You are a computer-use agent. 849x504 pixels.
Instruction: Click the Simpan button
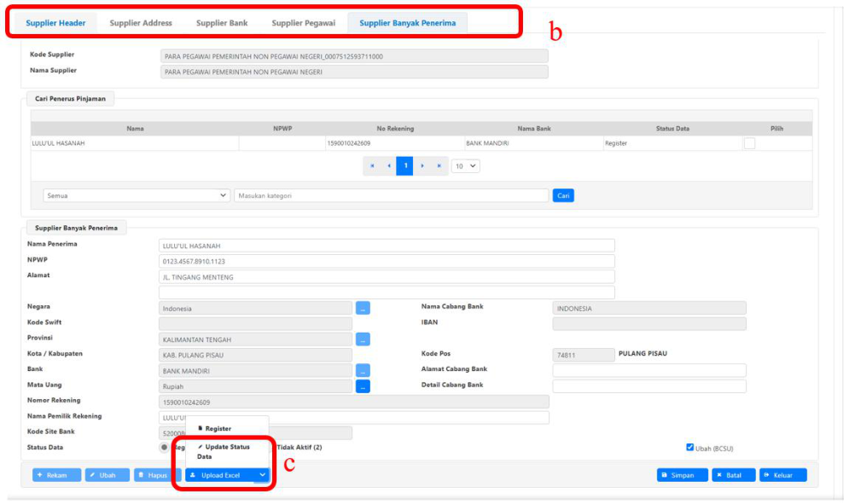tap(681, 475)
